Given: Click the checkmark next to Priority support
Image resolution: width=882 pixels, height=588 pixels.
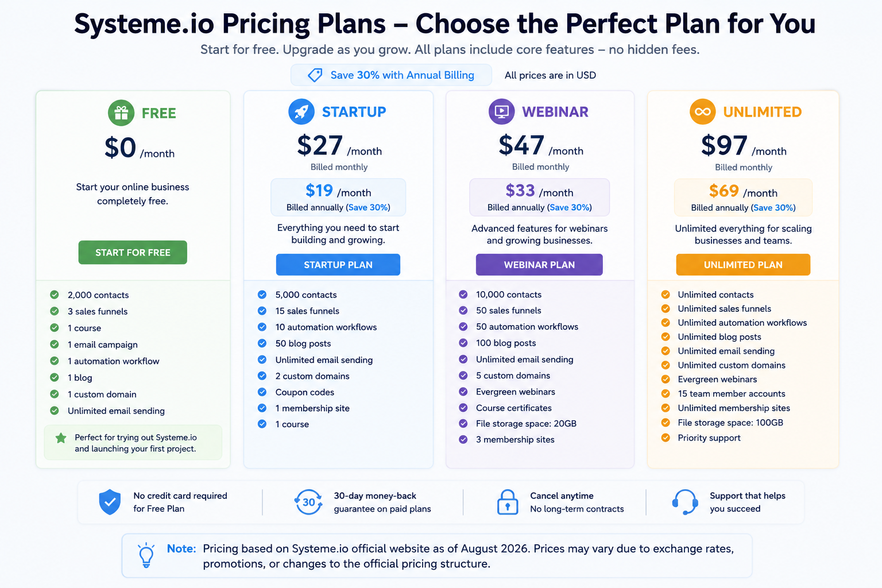Looking at the screenshot, I should click(x=666, y=438).
